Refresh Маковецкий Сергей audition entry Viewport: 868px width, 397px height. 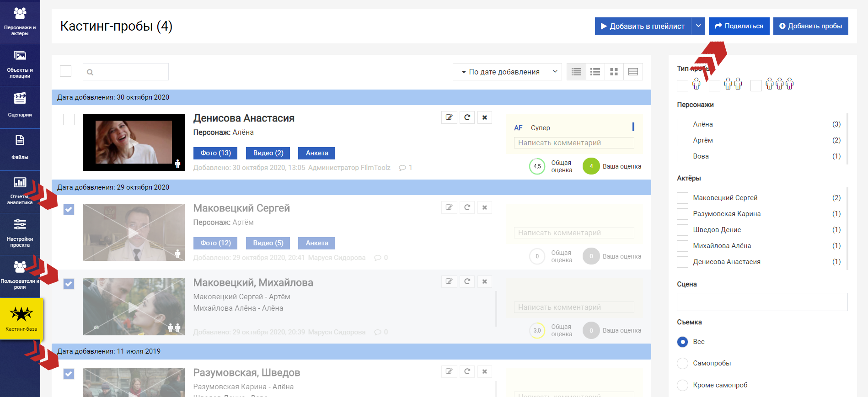pos(467,207)
